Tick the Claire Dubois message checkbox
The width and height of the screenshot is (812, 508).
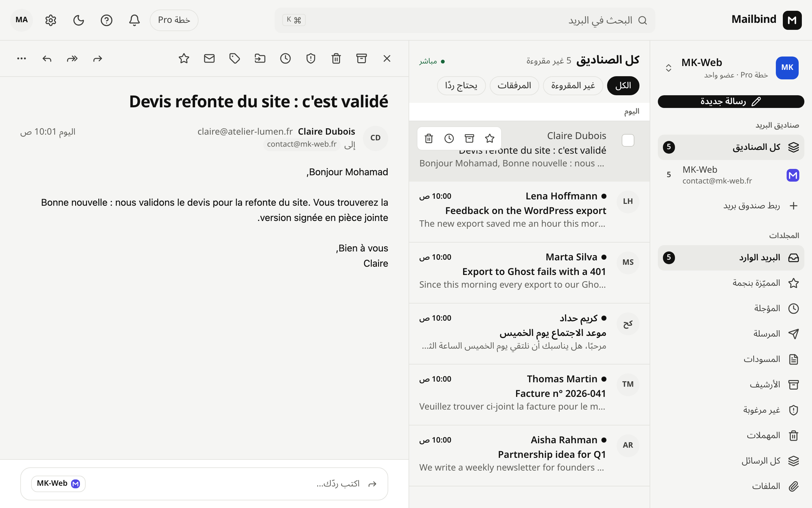pyautogui.click(x=628, y=140)
